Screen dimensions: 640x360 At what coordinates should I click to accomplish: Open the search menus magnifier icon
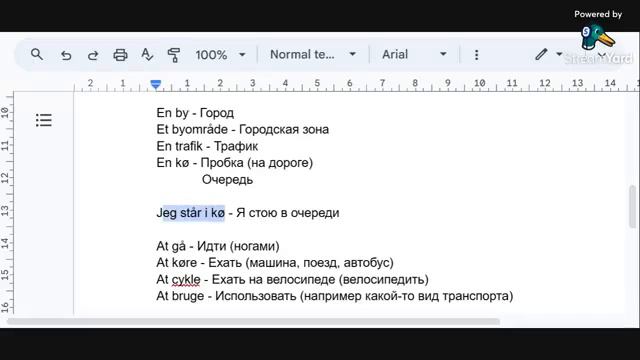pyautogui.click(x=37, y=54)
